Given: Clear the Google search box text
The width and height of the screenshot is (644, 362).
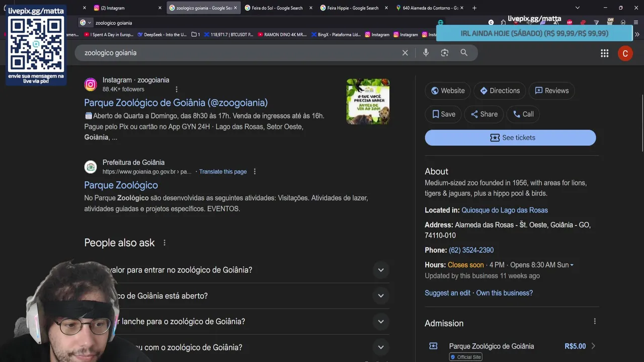Looking at the screenshot, I should pyautogui.click(x=405, y=53).
